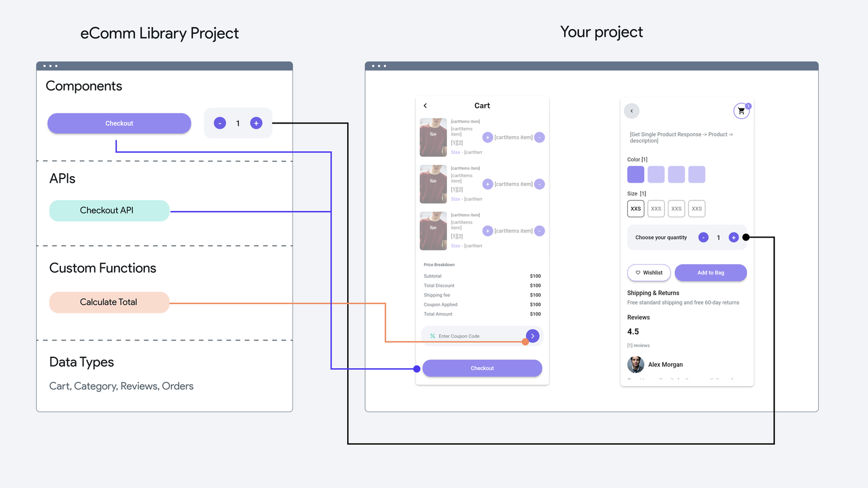
Task: Open the Checkout API item
Action: [x=108, y=210]
